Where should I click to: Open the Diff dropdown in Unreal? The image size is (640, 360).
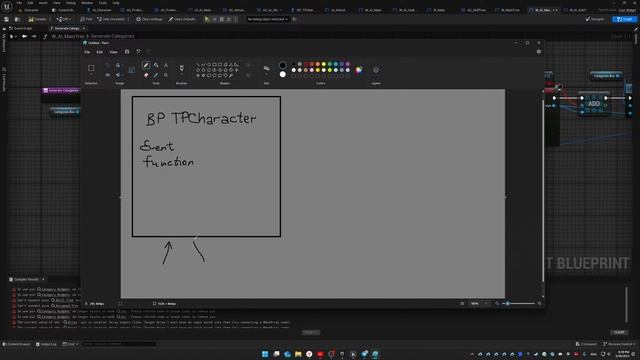pyautogui.click(x=64, y=19)
